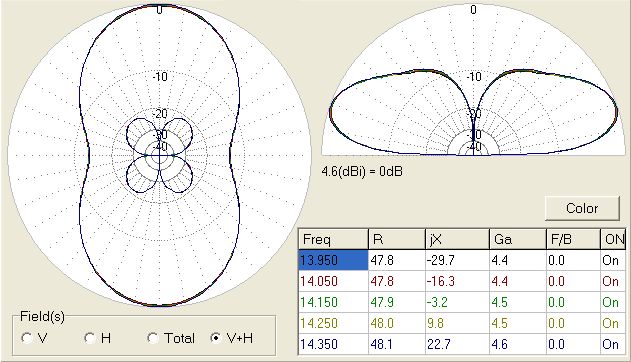Image resolution: width=631 pixels, height=362 pixels.
Task: Click the R column header
Action: tap(397, 239)
